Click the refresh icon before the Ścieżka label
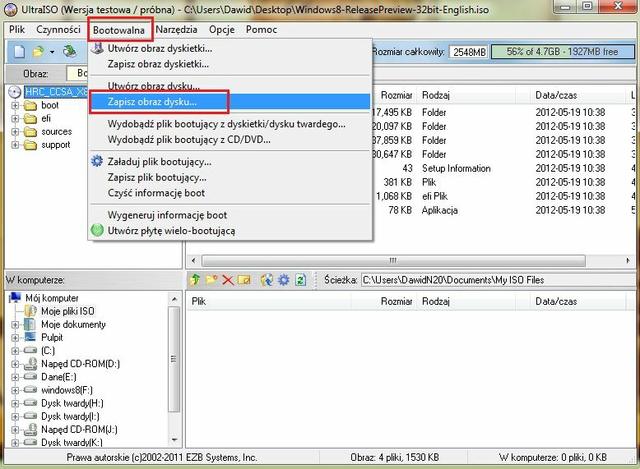Screen dimensions: 640x469 coord(301,280)
